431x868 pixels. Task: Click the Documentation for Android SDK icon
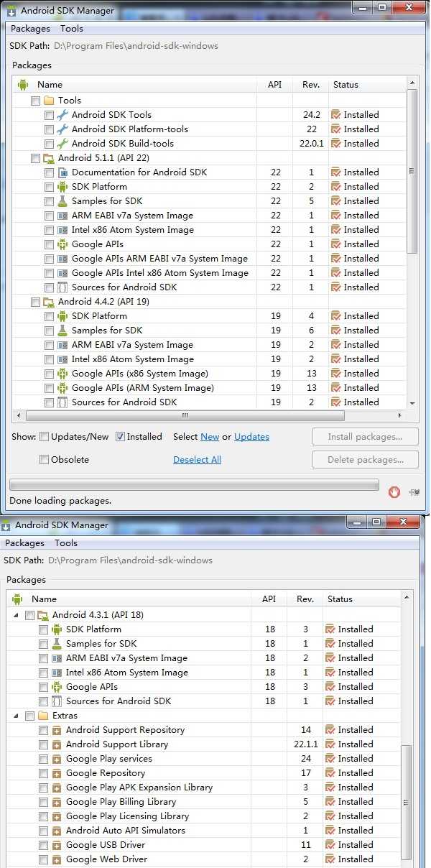[x=62, y=172]
